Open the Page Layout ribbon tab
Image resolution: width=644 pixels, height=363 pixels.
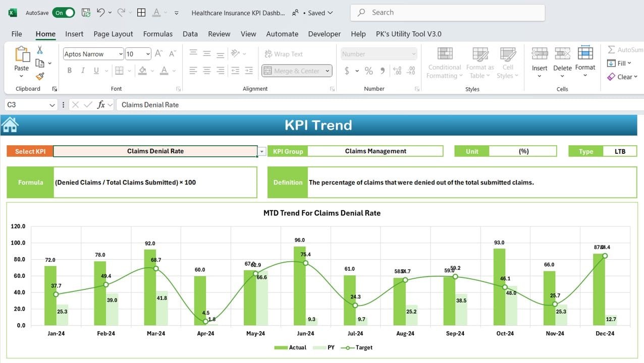113,34
